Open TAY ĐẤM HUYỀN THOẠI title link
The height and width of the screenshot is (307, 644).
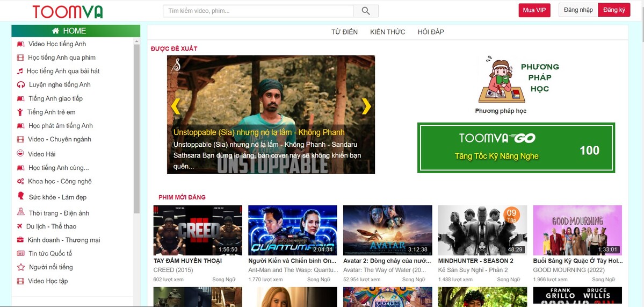point(187,261)
